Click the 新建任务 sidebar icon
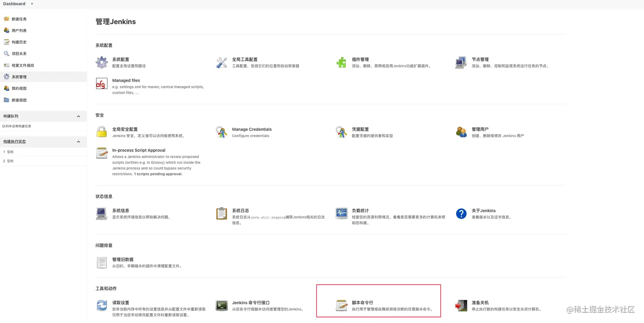 click(6, 19)
